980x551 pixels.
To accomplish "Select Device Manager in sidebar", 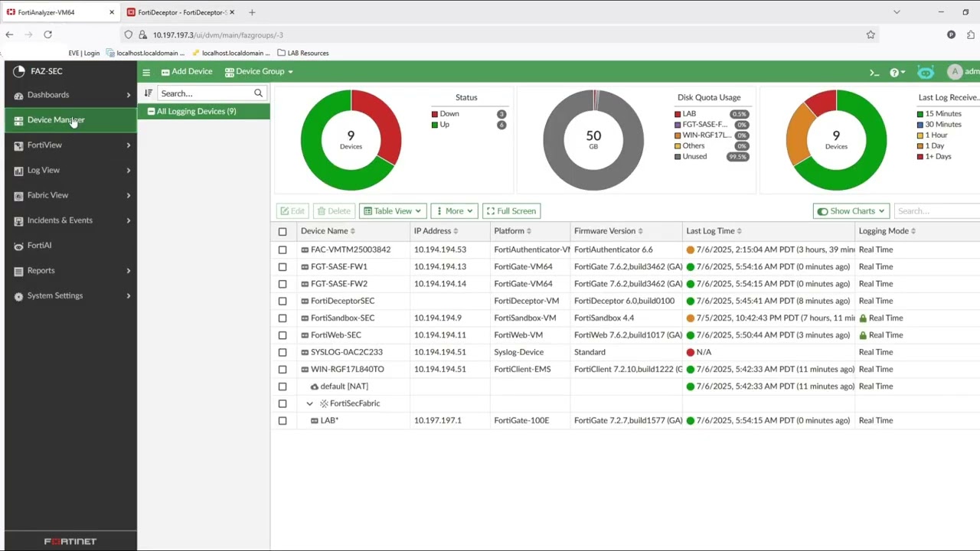I will (x=70, y=120).
